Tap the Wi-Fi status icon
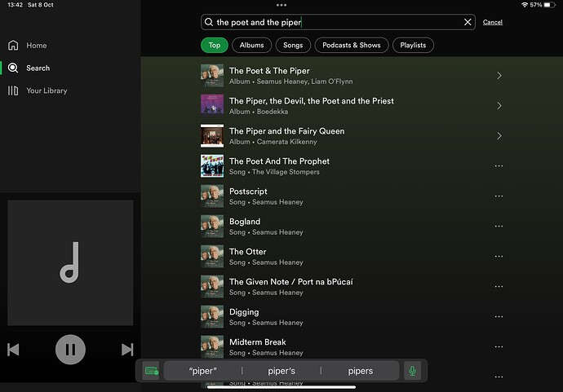 coord(525,5)
